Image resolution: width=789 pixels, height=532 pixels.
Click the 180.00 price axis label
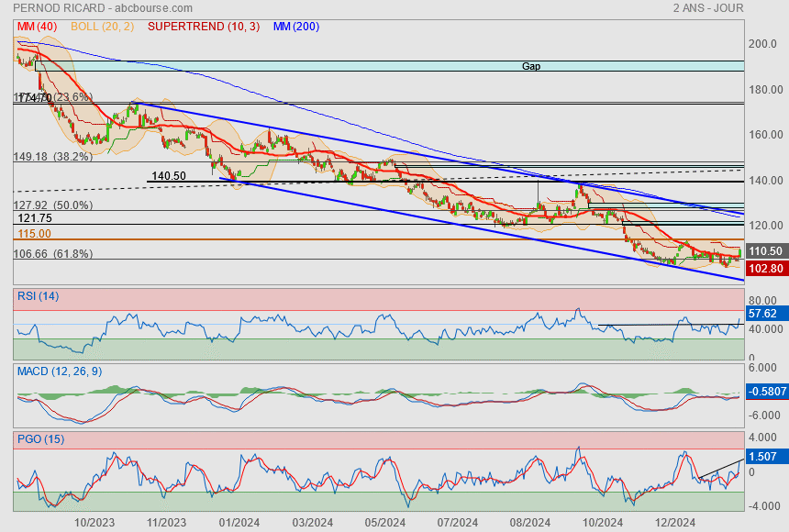coord(766,90)
